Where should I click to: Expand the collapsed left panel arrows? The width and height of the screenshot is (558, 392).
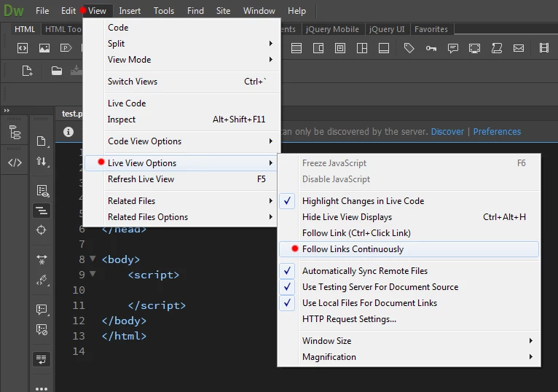7,110
